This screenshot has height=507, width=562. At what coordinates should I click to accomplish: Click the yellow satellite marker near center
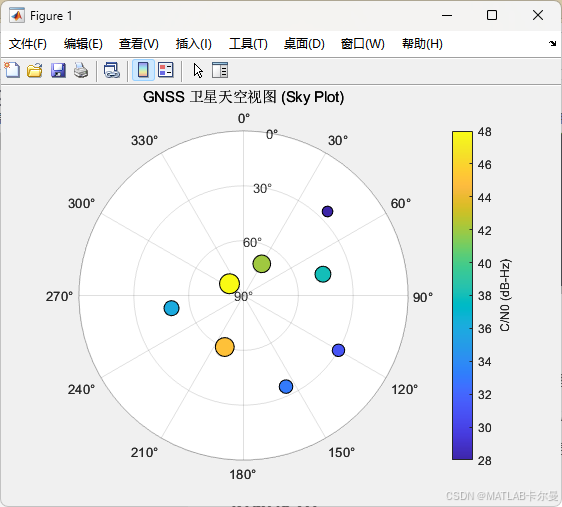click(229, 283)
